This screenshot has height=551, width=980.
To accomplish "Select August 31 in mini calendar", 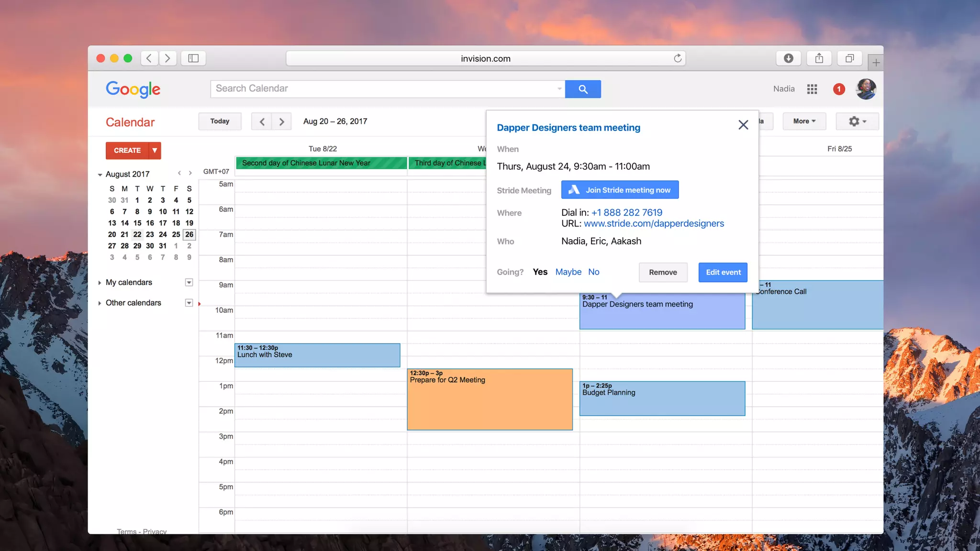I will click(x=163, y=246).
